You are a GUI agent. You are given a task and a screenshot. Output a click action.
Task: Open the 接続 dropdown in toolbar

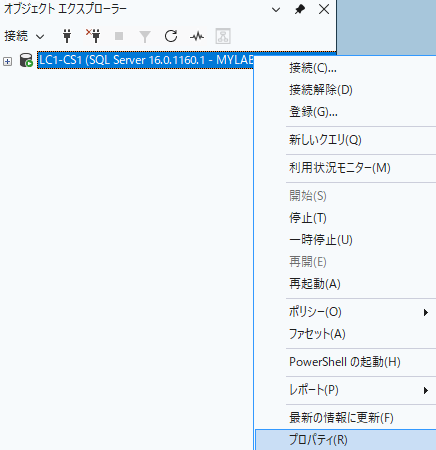point(24,36)
